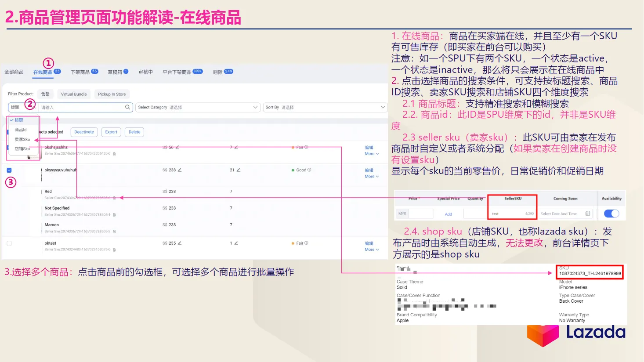Click the search magnifier icon in filter bar
The width and height of the screenshot is (644, 362).
click(127, 107)
